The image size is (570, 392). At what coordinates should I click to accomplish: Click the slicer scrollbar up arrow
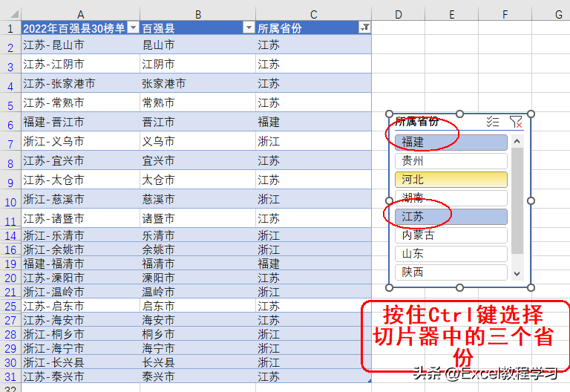[x=517, y=141]
